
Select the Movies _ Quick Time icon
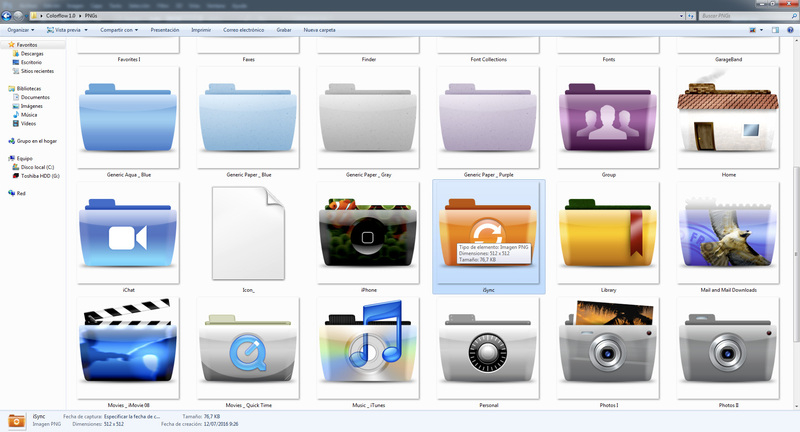pos(248,348)
